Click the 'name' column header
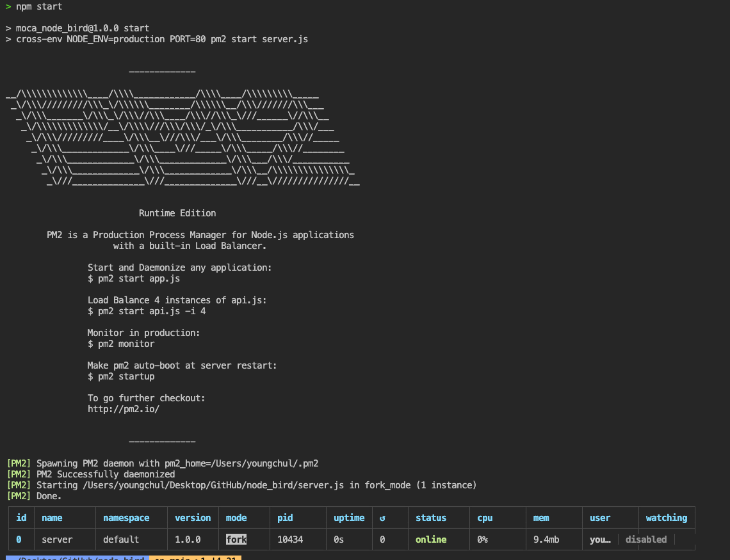Image resolution: width=730 pixels, height=560 pixels. (x=52, y=518)
